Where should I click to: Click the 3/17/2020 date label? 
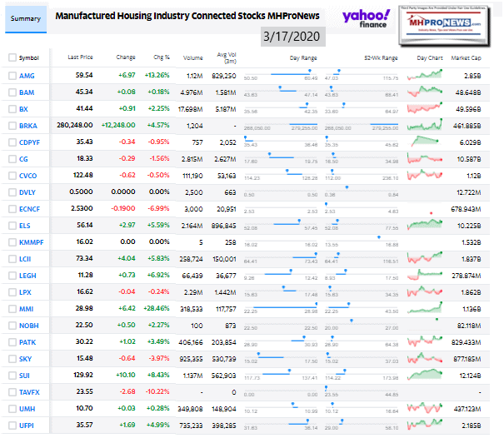click(292, 37)
